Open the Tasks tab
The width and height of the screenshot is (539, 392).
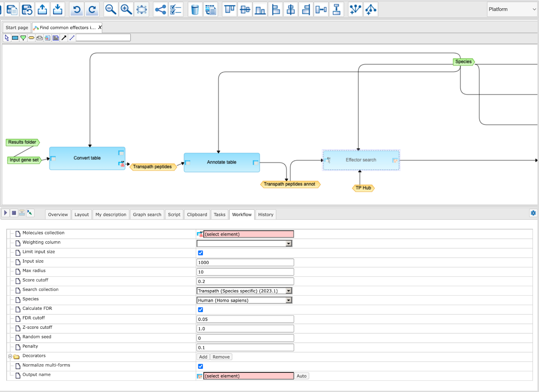[220, 214]
